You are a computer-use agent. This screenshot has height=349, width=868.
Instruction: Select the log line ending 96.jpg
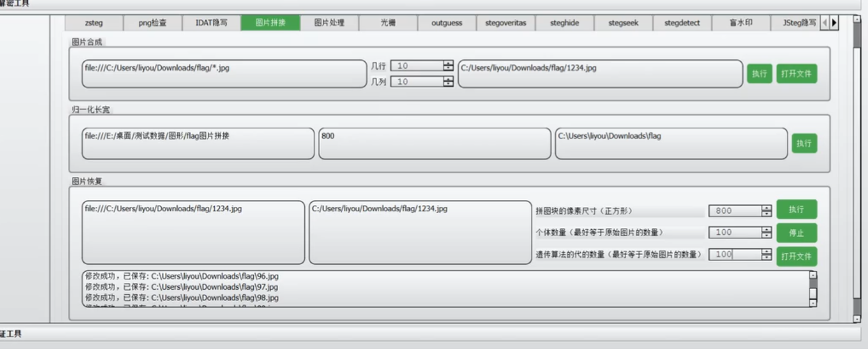coord(182,276)
